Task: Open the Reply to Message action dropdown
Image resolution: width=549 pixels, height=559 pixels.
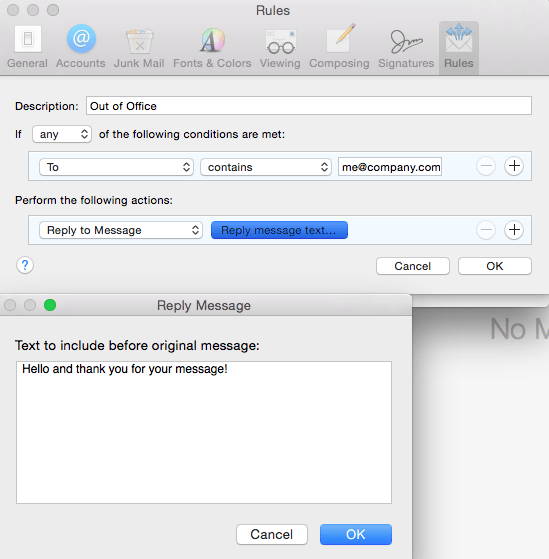Action: (121, 230)
